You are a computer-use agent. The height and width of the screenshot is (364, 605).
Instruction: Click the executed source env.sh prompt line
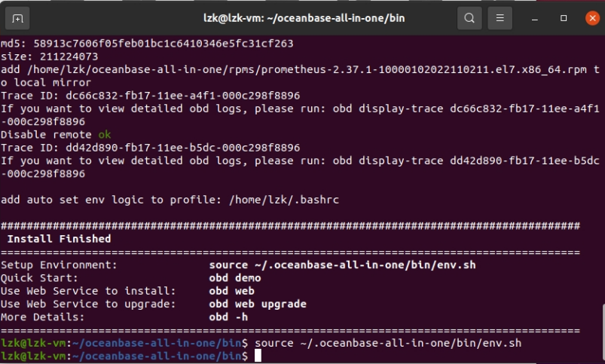click(261, 343)
